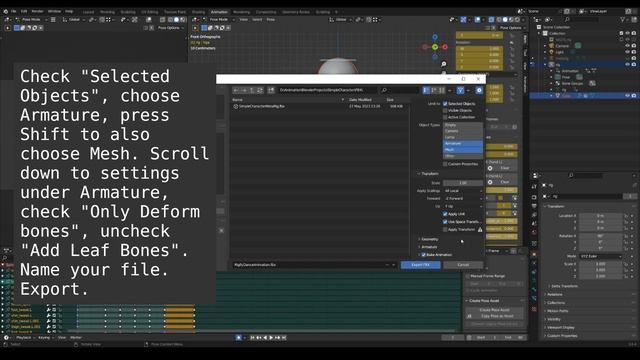Toggle the Custom Properties checkbox
The width and height of the screenshot is (640, 360).
tap(445, 164)
